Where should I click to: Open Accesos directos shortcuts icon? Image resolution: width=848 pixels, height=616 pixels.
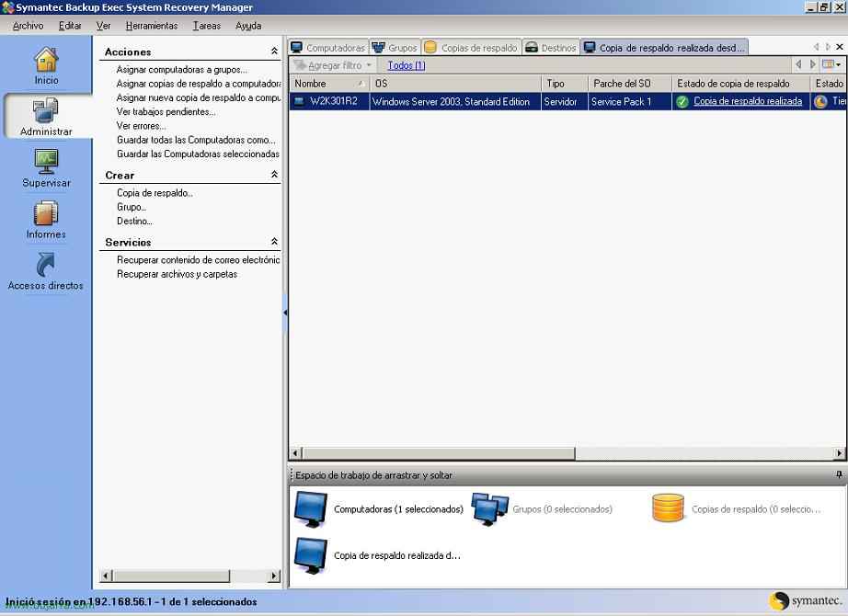[46, 265]
